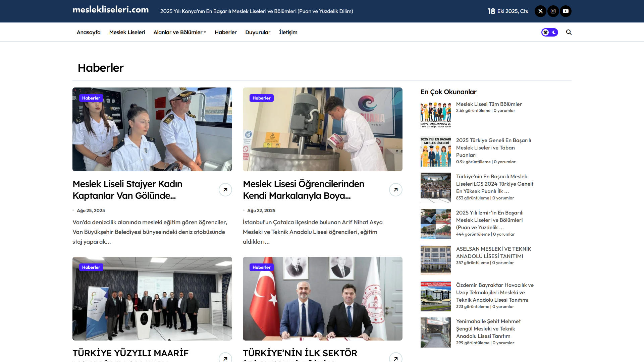Click the search magnifier icon
Viewport: 644px width, 362px height.
569,32
